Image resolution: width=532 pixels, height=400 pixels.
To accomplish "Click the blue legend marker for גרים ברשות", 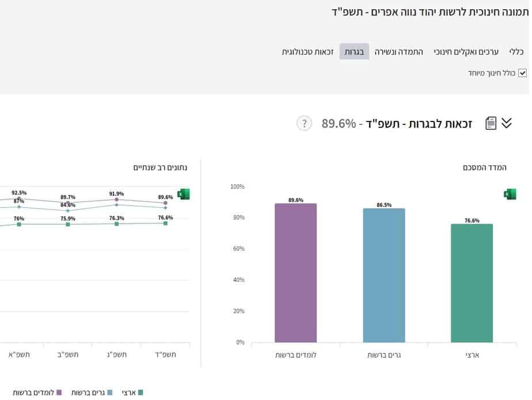I will (x=110, y=391).
